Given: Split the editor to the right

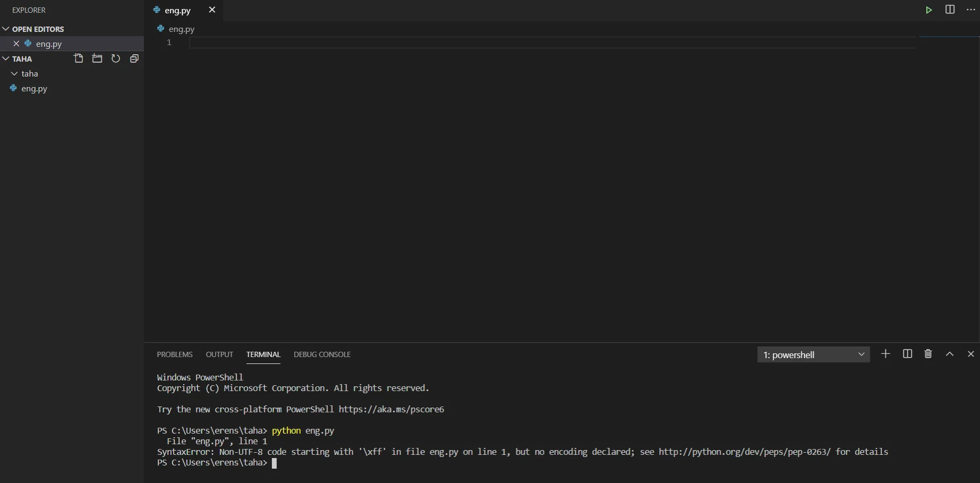Looking at the screenshot, I should click(950, 10).
